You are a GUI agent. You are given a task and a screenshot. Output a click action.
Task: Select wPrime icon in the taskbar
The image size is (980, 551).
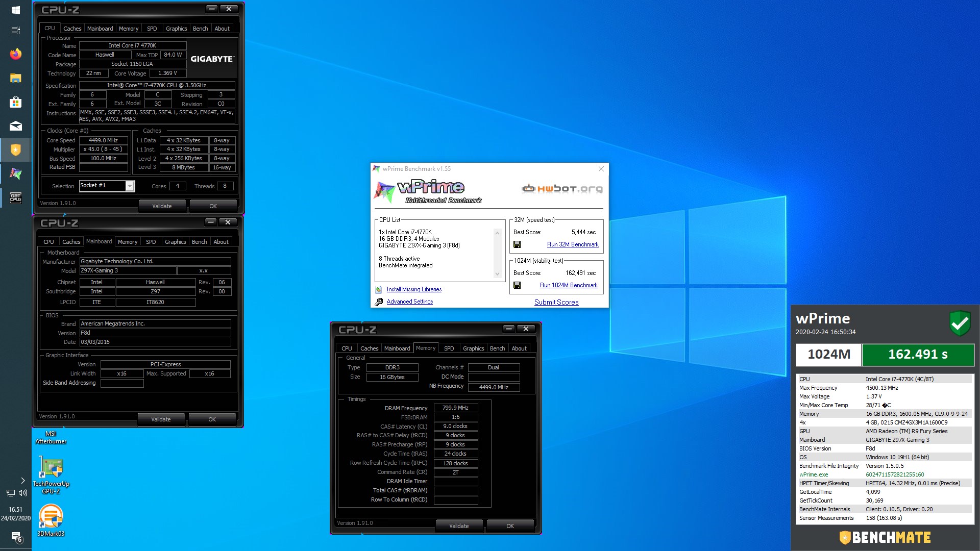tap(15, 174)
